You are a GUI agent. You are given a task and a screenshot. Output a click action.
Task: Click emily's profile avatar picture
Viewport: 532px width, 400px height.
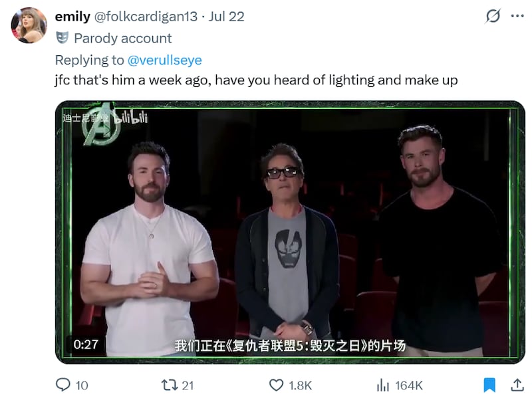pyautogui.click(x=29, y=25)
